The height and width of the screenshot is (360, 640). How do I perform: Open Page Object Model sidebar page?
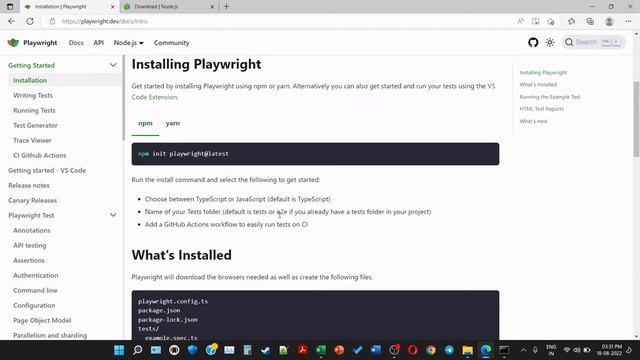pyautogui.click(x=42, y=320)
